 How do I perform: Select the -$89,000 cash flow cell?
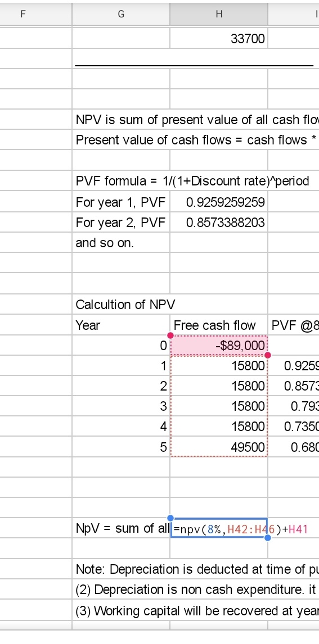tap(219, 346)
